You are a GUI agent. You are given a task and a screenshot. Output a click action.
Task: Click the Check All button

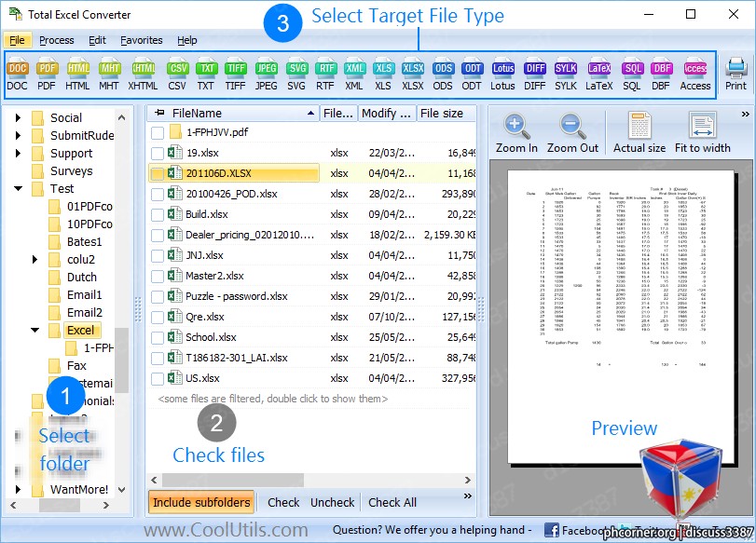tap(392, 503)
